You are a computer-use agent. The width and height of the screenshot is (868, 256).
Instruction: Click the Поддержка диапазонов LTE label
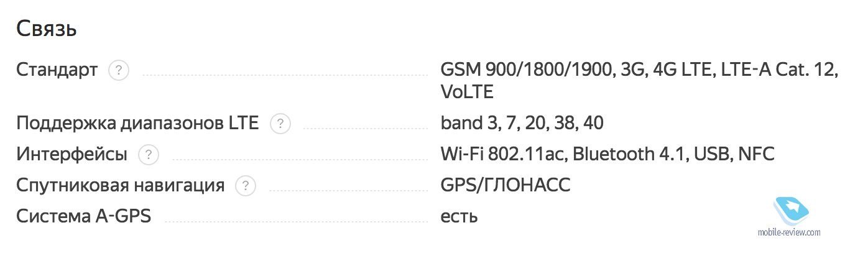click(x=137, y=124)
